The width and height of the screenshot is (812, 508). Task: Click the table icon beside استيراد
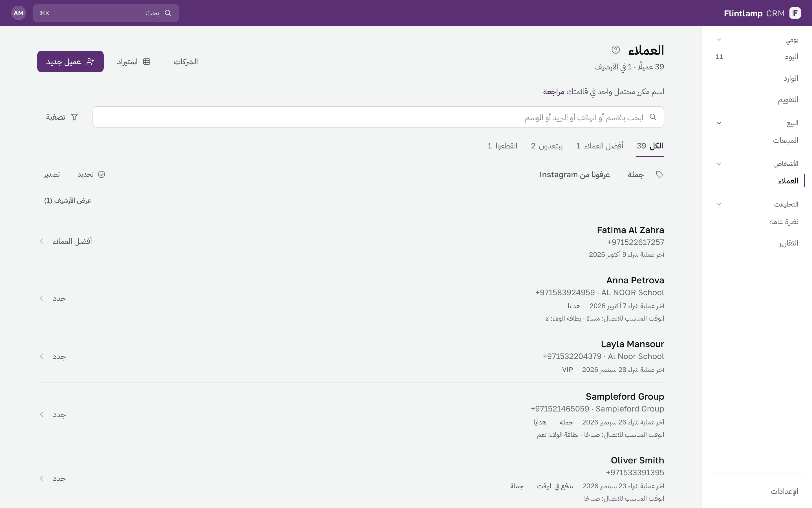[147, 62]
